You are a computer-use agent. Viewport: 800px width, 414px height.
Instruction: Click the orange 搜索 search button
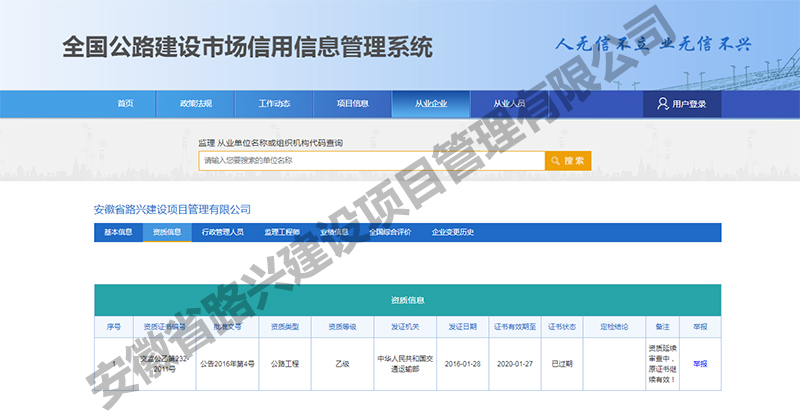tap(568, 160)
